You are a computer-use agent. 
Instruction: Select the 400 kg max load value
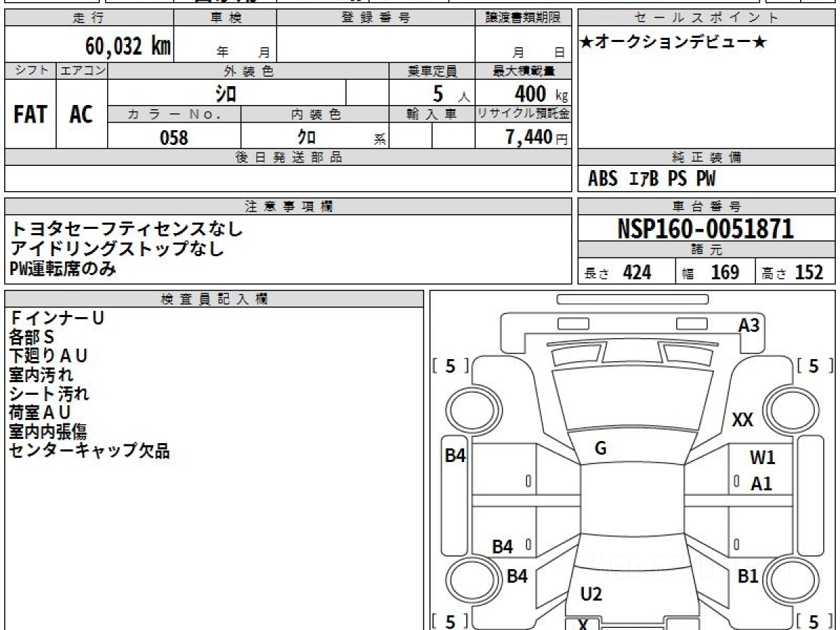pos(541,93)
